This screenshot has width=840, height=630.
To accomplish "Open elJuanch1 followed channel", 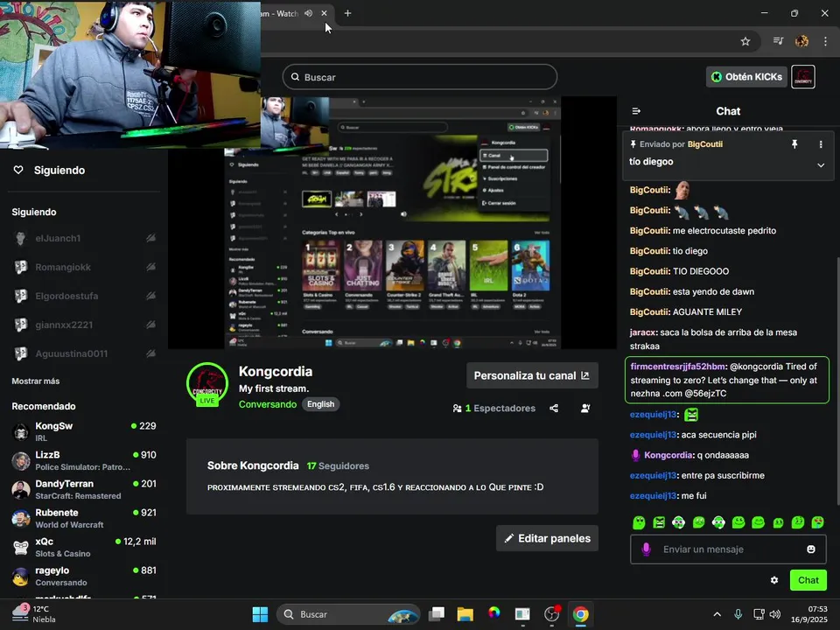I will click(84, 238).
